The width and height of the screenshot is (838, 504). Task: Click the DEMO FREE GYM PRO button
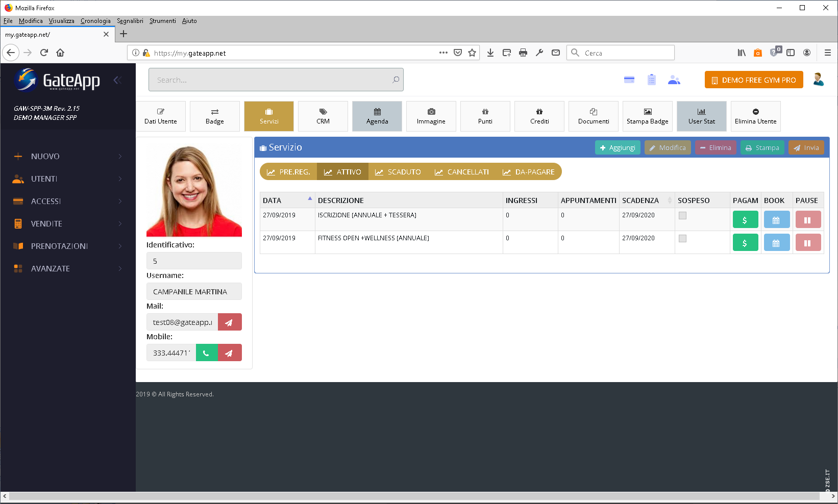(753, 80)
